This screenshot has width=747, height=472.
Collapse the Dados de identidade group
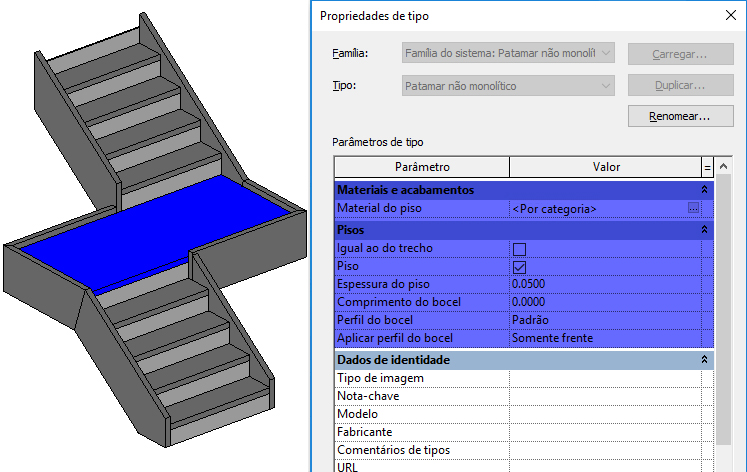click(704, 360)
